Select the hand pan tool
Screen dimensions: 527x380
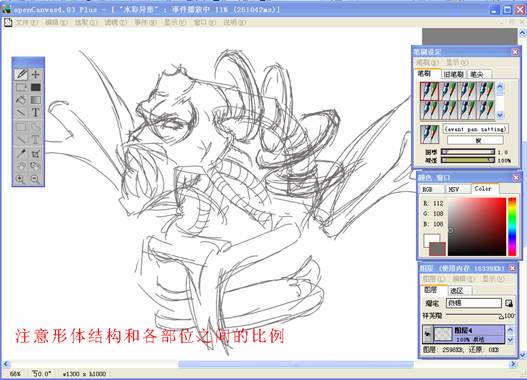pyautogui.click(x=21, y=166)
